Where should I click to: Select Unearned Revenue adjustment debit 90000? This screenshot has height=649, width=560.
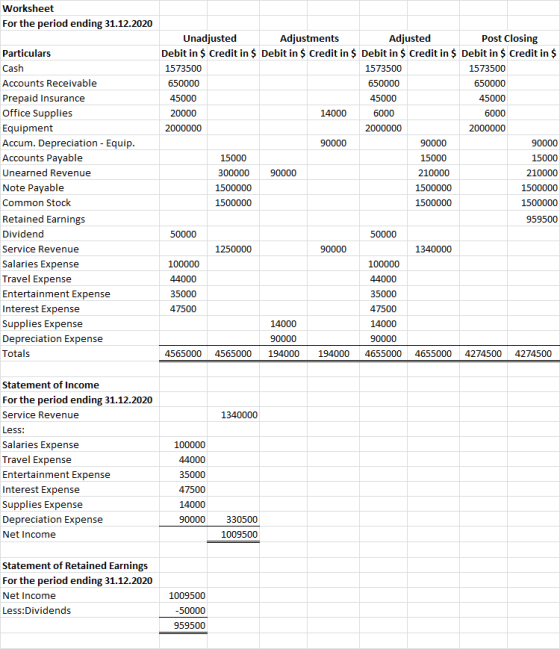click(283, 173)
